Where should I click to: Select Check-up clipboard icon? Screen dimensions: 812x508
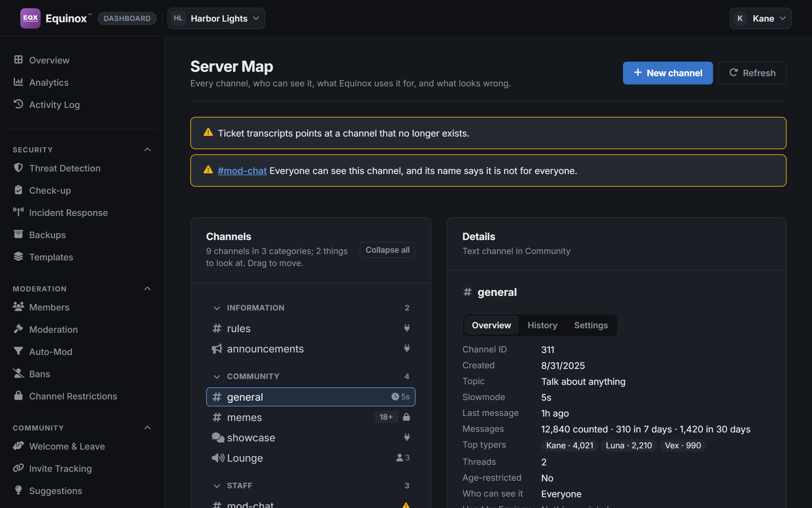[18, 190]
